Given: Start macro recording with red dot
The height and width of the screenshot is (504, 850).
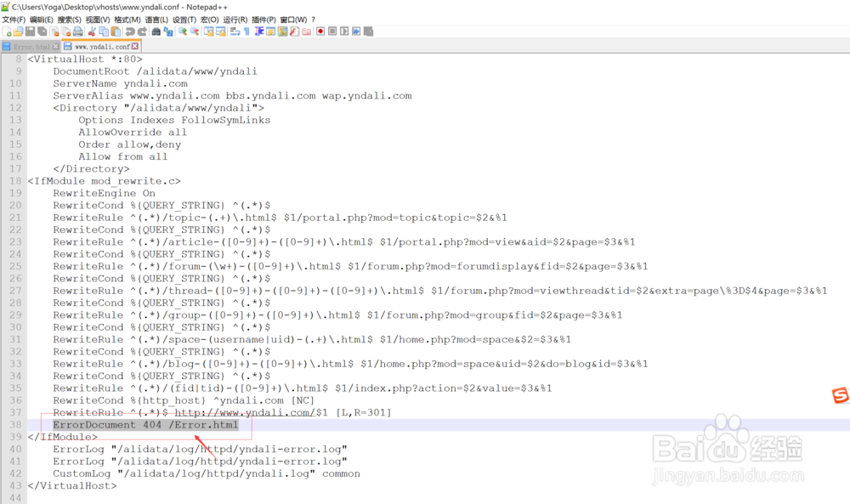Looking at the screenshot, I should pos(320,31).
